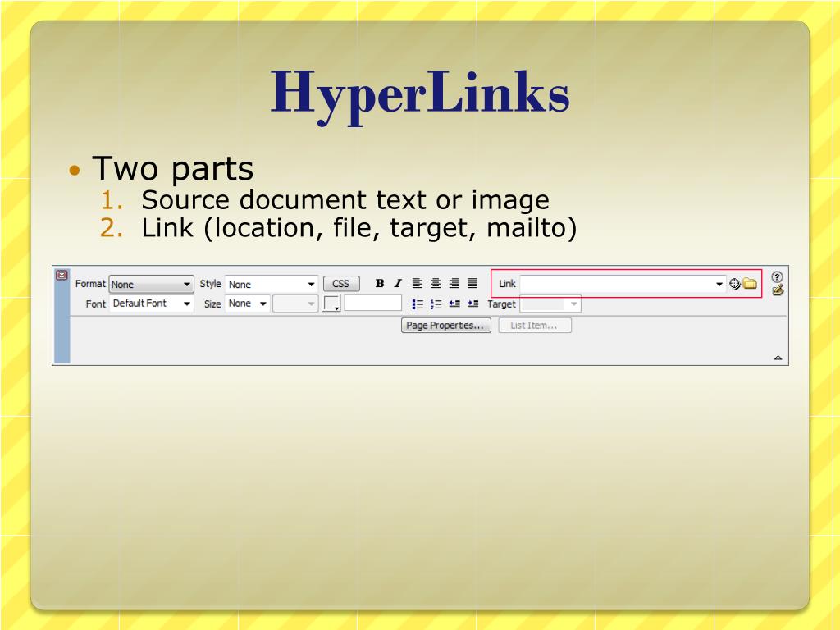Browse for file with folder icon
This screenshot has width=840, height=630.
pos(750,284)
